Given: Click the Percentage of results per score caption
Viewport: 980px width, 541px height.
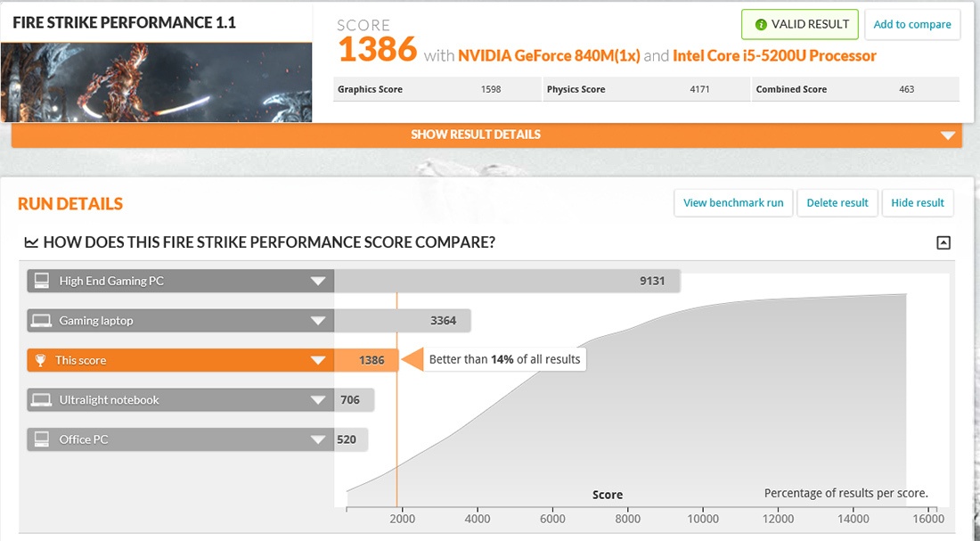Looking at the screenshot, I should (x=846, y=494).
